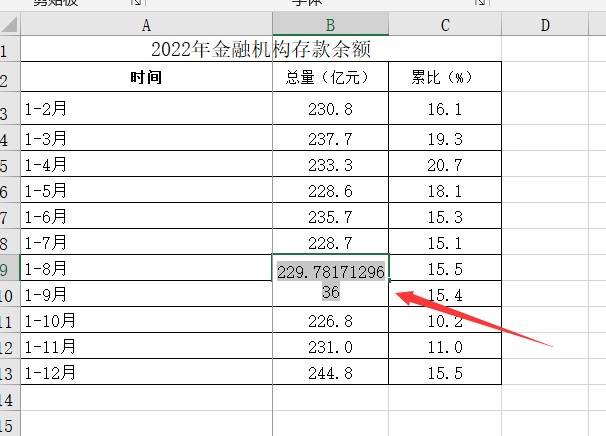Select row 3 header
This screenshot has width=606, height=436.
coord(10,108)
